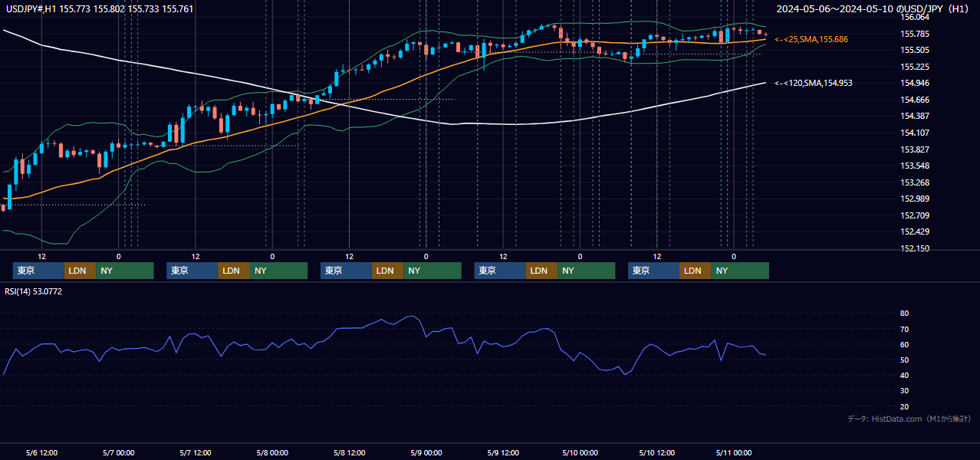The width and height of the screenshot is (980, 460).
Task: Click the 152.709 price axis label
Action: [916, 215]
